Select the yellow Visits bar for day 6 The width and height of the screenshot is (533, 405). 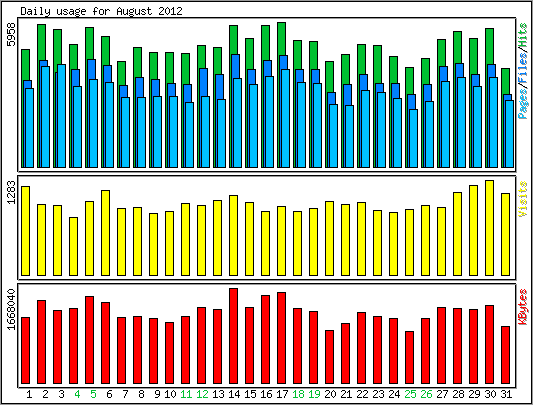pyautogui.click(x=105, y=233)
